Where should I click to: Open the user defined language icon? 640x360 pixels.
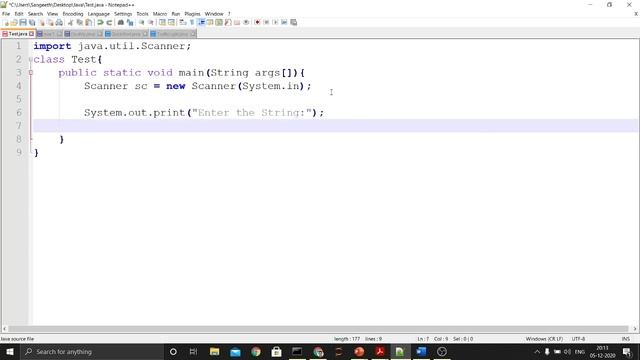pos(210,22)
